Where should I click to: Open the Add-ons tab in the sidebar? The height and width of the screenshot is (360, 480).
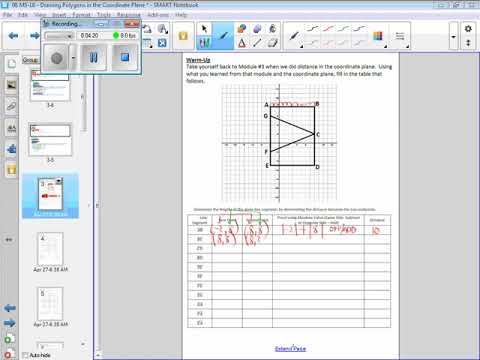tap(12, 149)
